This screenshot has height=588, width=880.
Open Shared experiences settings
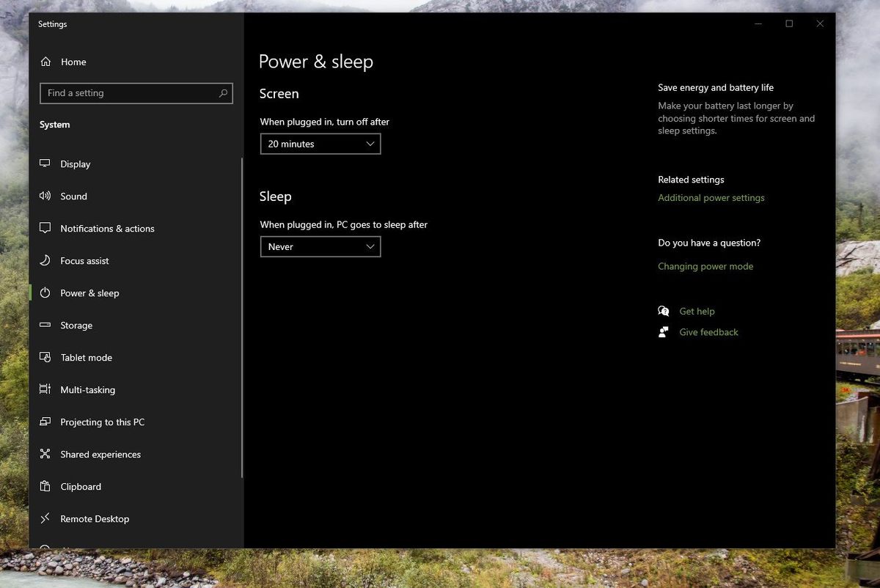point(100,454)
